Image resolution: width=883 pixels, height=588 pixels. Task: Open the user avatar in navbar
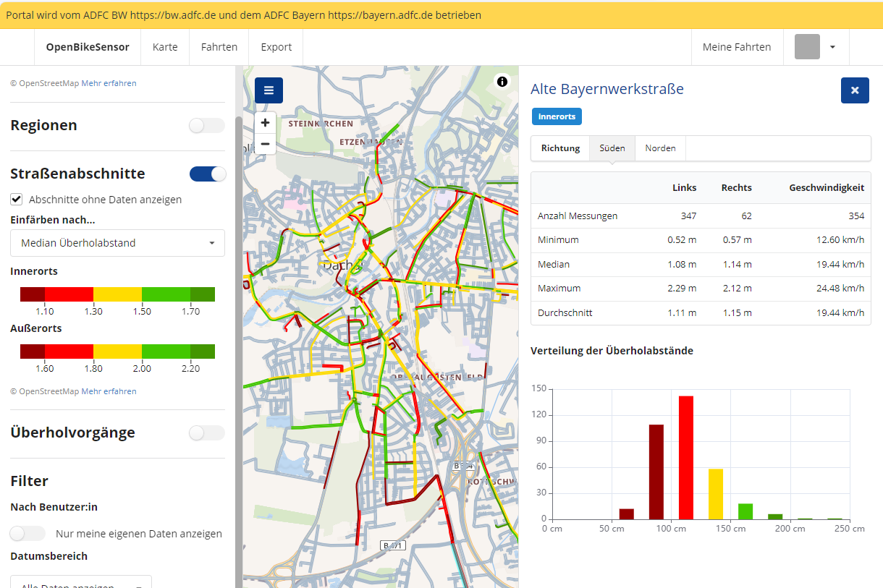point(807,46)
